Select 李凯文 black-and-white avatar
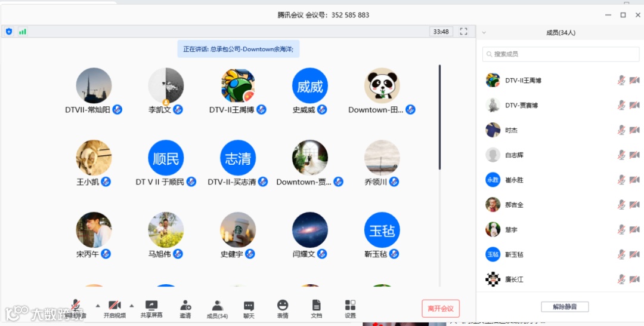The width and height of the screenshot is (644, 326). point(166,85)
